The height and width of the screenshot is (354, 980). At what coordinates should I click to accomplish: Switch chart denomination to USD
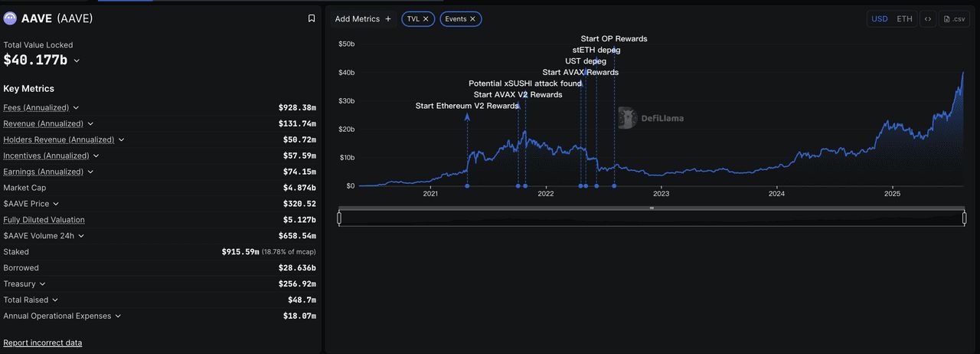(879, 18)
